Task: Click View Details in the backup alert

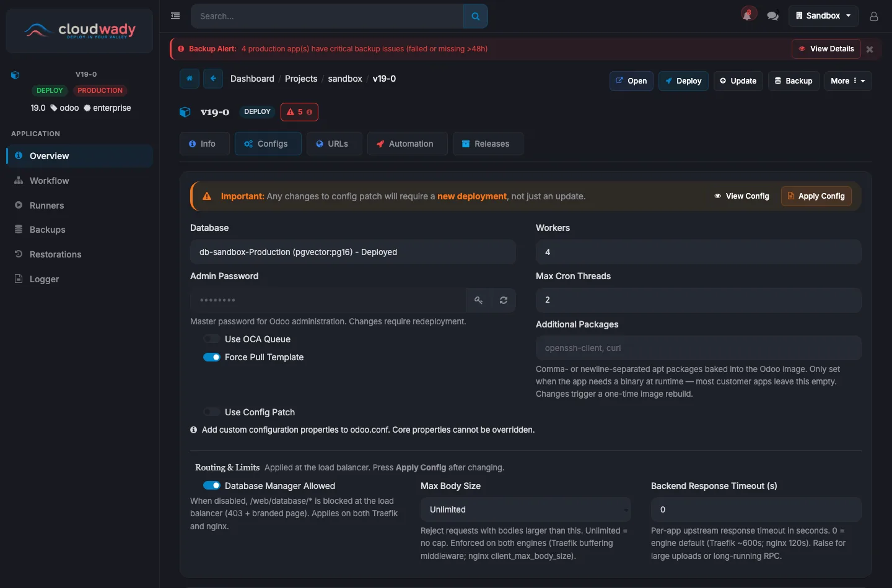Action: coord(826,49)
